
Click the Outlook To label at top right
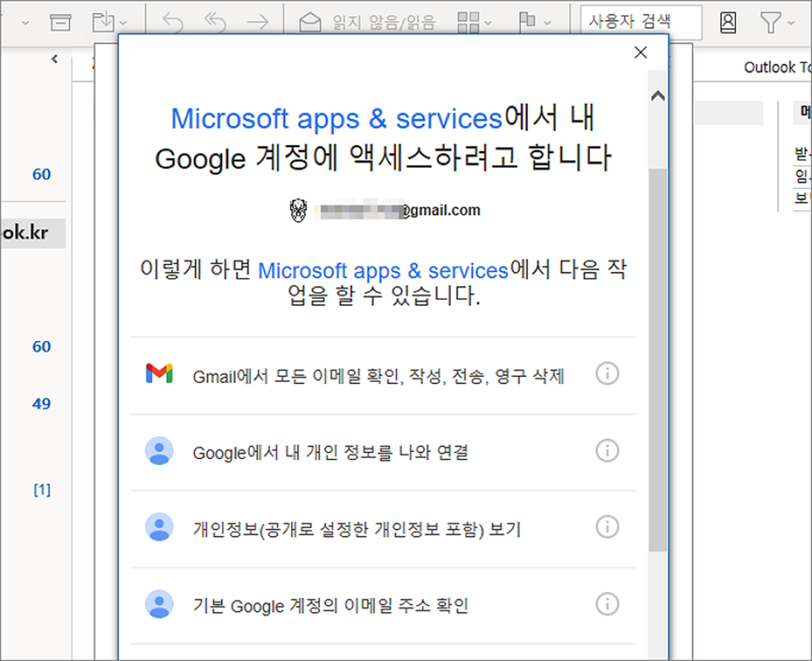778,68
